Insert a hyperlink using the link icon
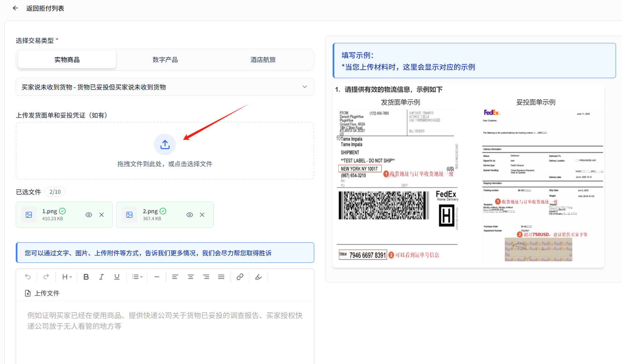 click(240, 277)
